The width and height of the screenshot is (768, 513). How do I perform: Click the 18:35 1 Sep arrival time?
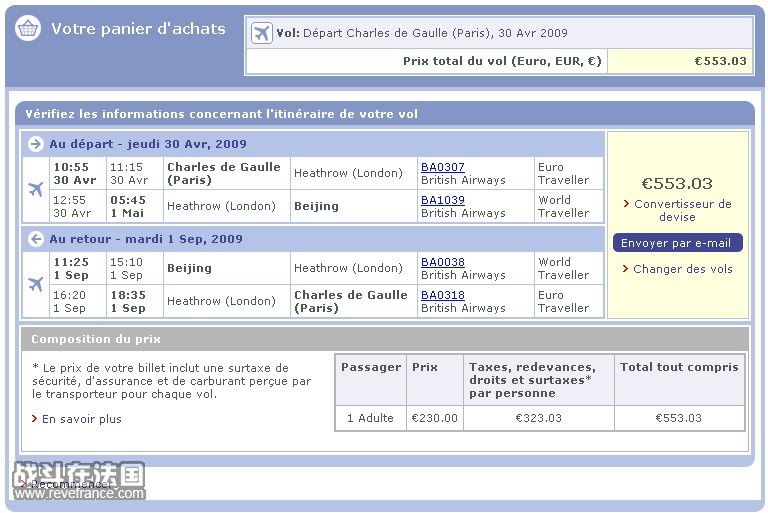(x=128, y=301)
